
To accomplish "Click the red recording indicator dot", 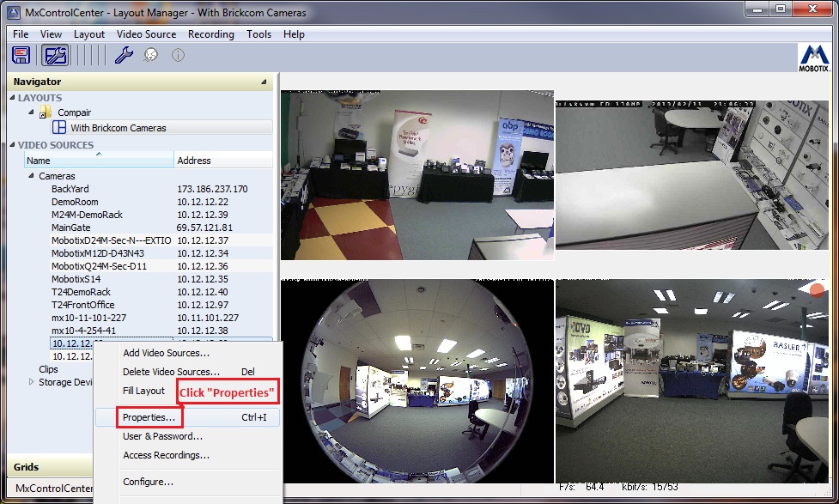I will (817, 289).
